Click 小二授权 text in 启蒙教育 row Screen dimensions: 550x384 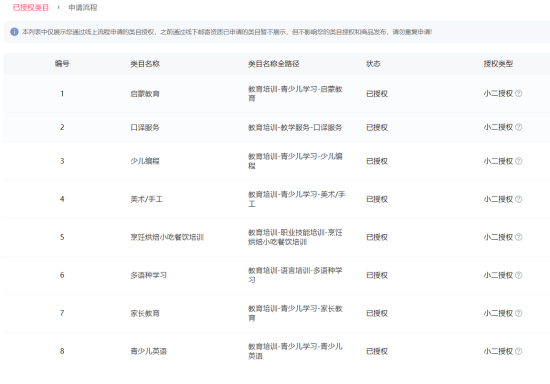point(498,94)
